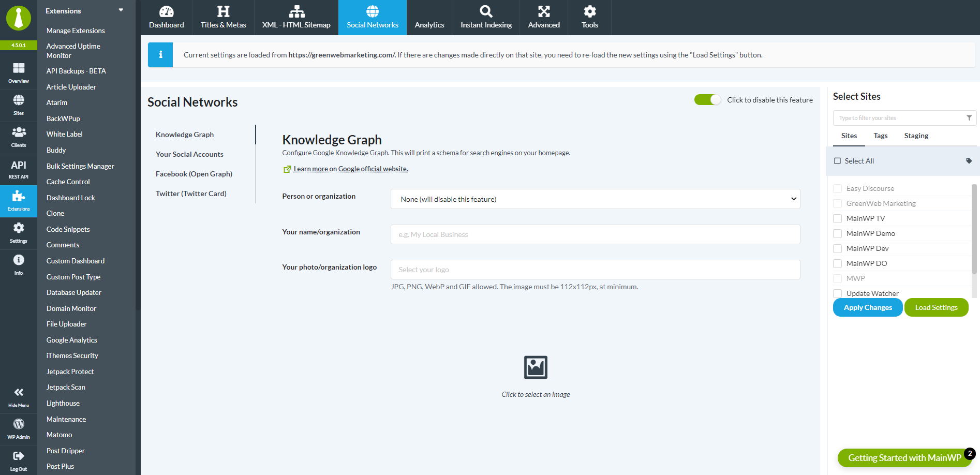Open the Dashboard gauge icon tab
The width and height of the screenshot is (980, 475).
click(x=167, y=11)
